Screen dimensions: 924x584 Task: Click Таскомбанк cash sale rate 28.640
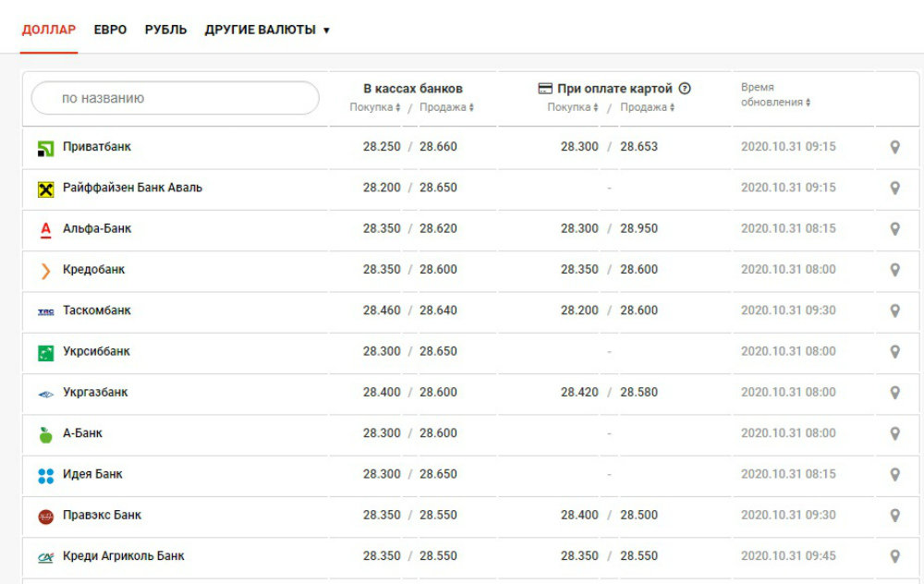[438, 310]
